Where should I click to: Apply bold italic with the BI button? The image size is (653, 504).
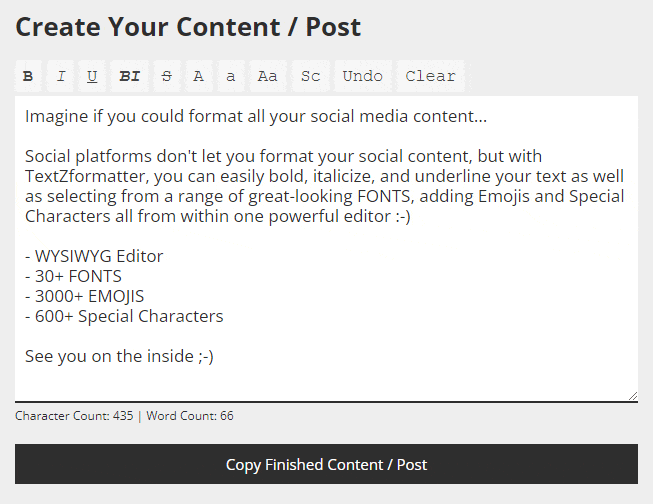click(x=129, y=76)
